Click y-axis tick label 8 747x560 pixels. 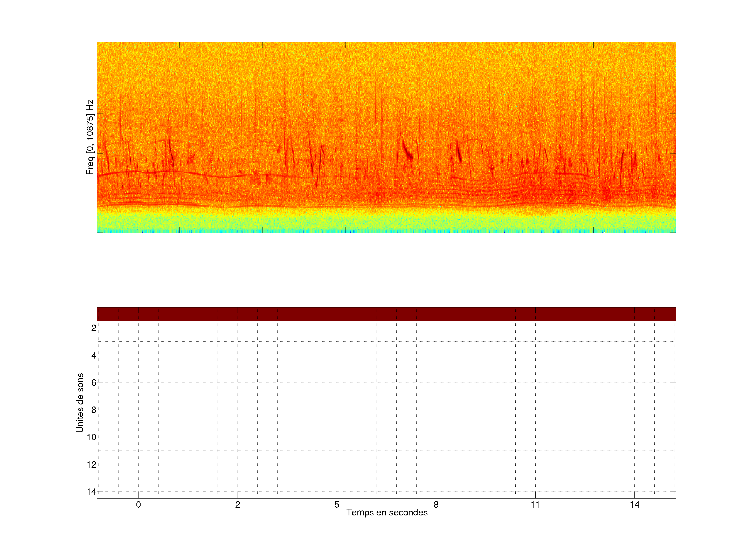[x=94, y=410]
